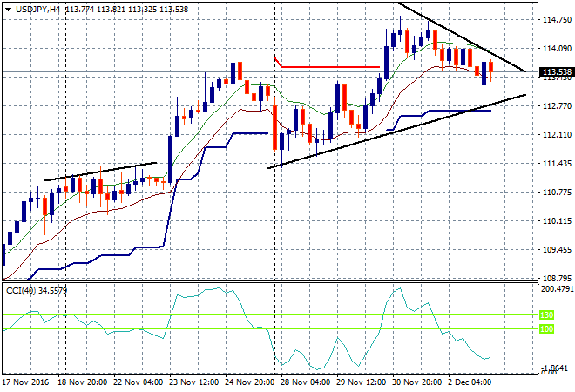The image size is (575, 392).
Task: Select the 110.775 price axis label
Action: click(x=557, y=192)
